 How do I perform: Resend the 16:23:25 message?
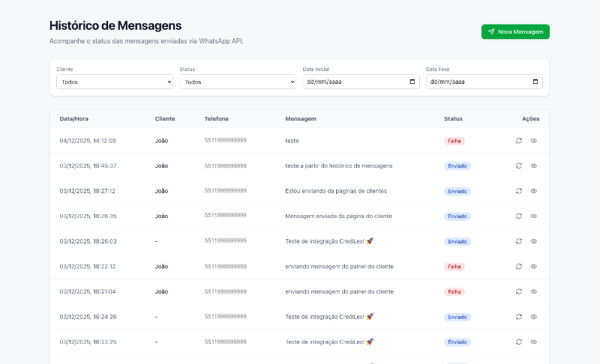pyautogui.click(x=518, y=342)
